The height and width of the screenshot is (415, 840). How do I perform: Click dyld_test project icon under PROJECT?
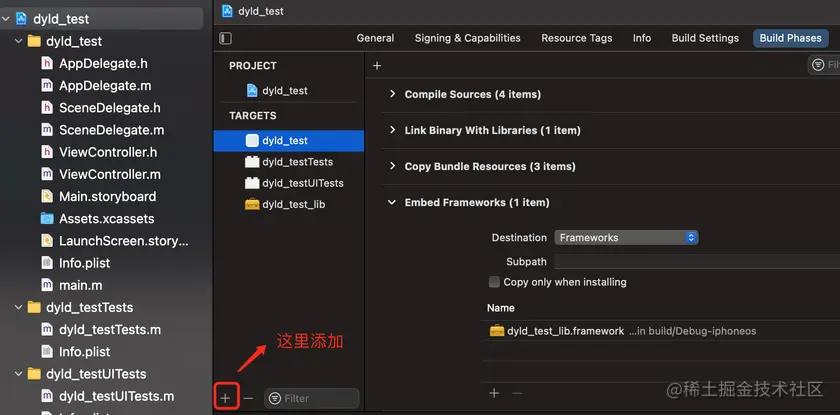252,90
